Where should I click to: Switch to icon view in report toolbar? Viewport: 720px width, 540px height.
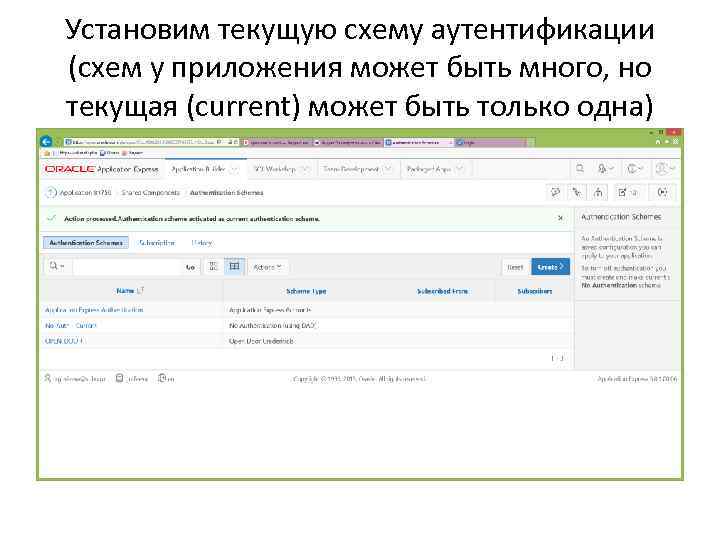(213, 266)
